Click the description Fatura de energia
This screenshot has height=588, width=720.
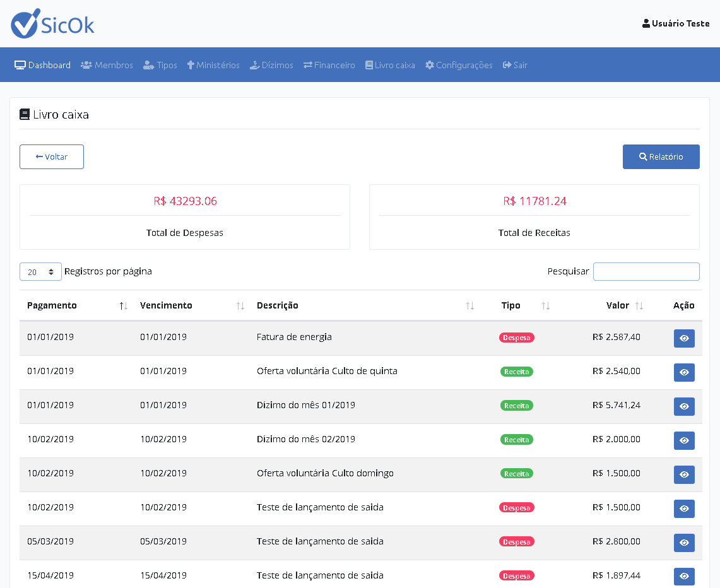click(294, 337)
